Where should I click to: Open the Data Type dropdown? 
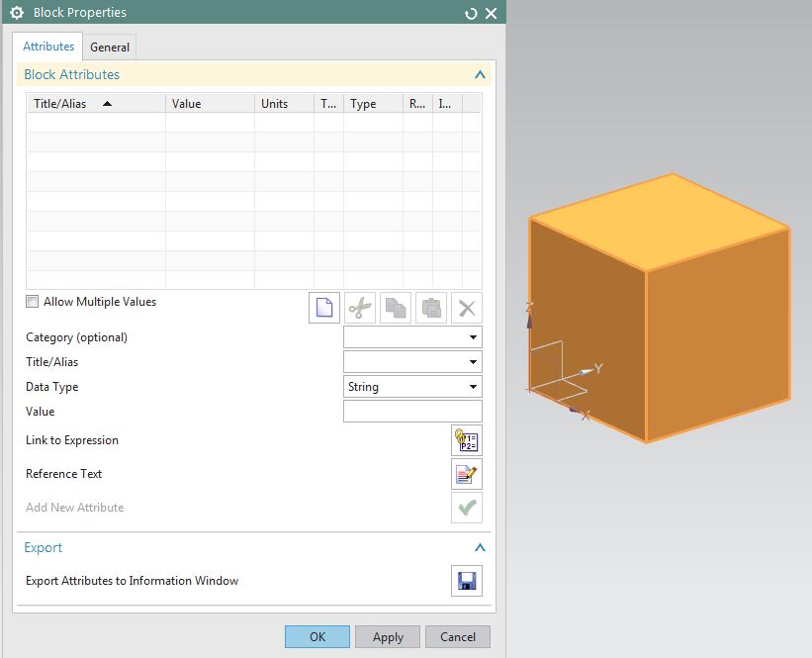[x=412, y=387]
